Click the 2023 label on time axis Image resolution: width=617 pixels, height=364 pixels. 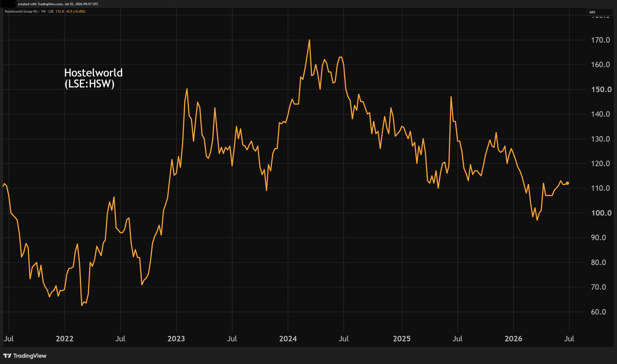click(x=176, y=339)
